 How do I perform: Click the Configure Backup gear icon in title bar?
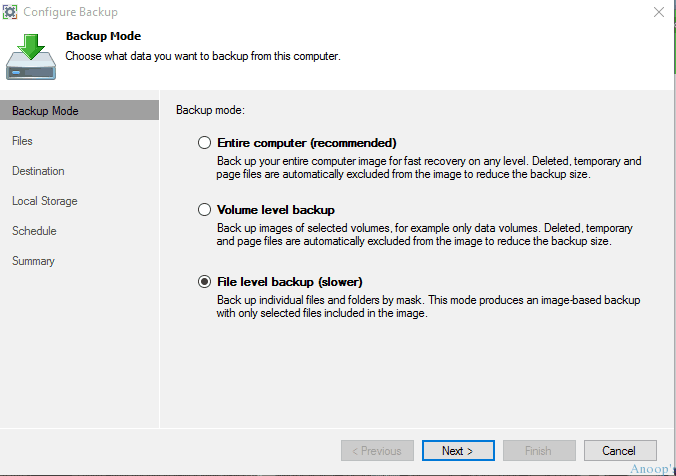click(10, 12)
